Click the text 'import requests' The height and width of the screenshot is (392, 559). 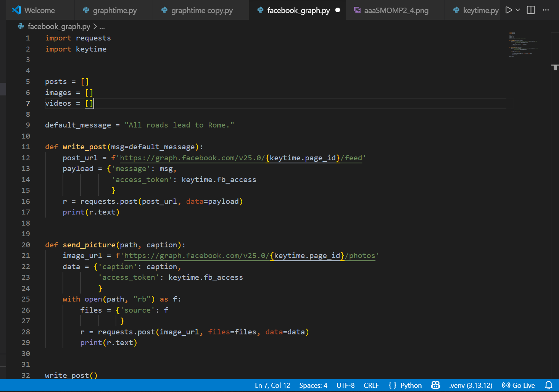(78, 38)
